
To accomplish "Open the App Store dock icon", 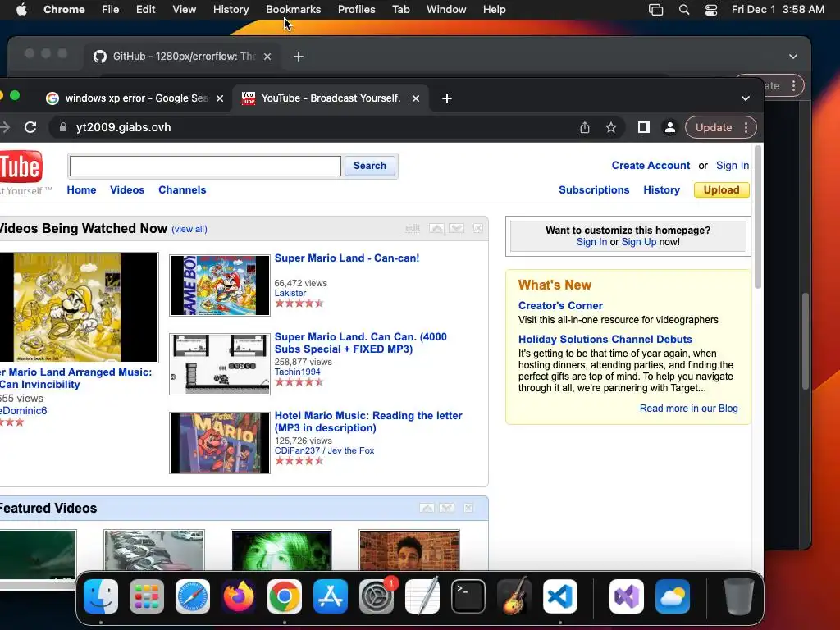I will (331, 596).
